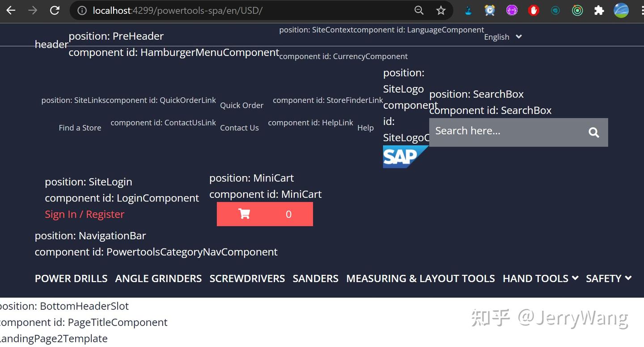644x347 pixels.
Task: Click the Contact Us link
Action: [239, 128]
